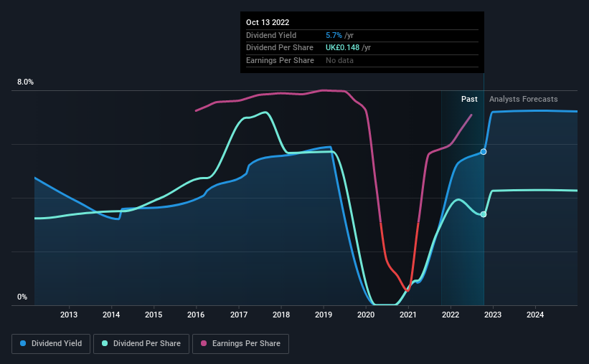Click the Past region label

point(469,99)
